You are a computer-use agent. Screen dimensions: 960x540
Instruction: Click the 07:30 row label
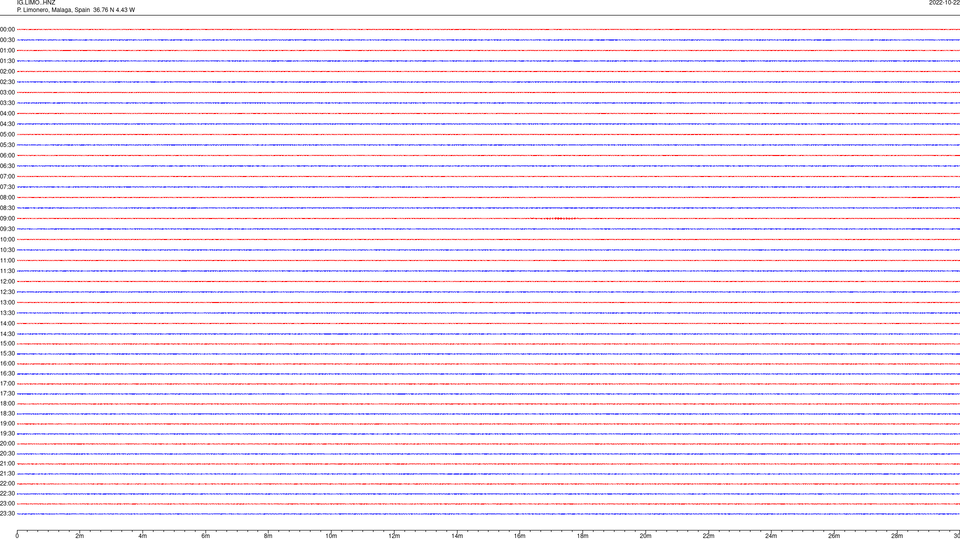pyautogui.click(x=7, y=187)
